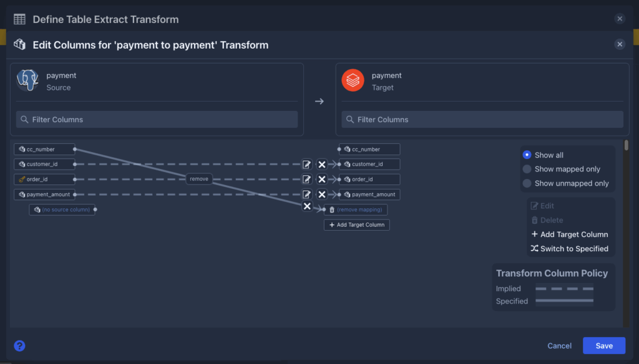Click the vertical scrollbar thumb
Screen dimensions: 639x364
point(626,145)
